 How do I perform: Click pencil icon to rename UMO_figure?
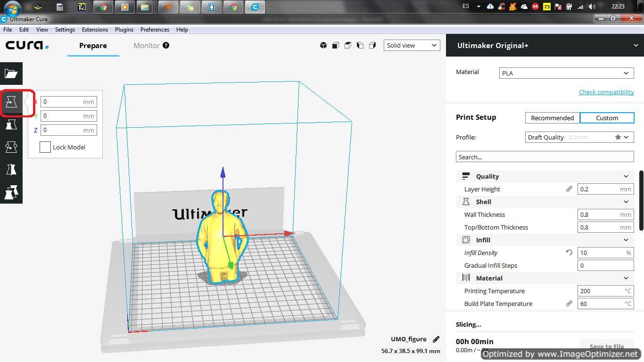[x=436, y=339]
